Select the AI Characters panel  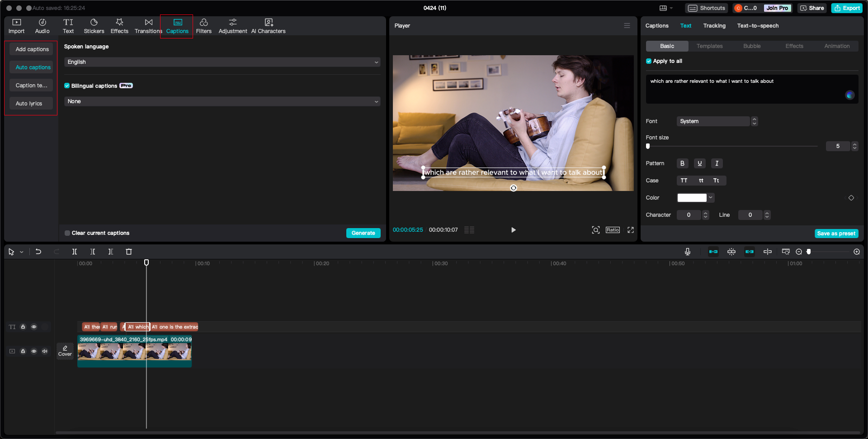(x=268, y=26)
